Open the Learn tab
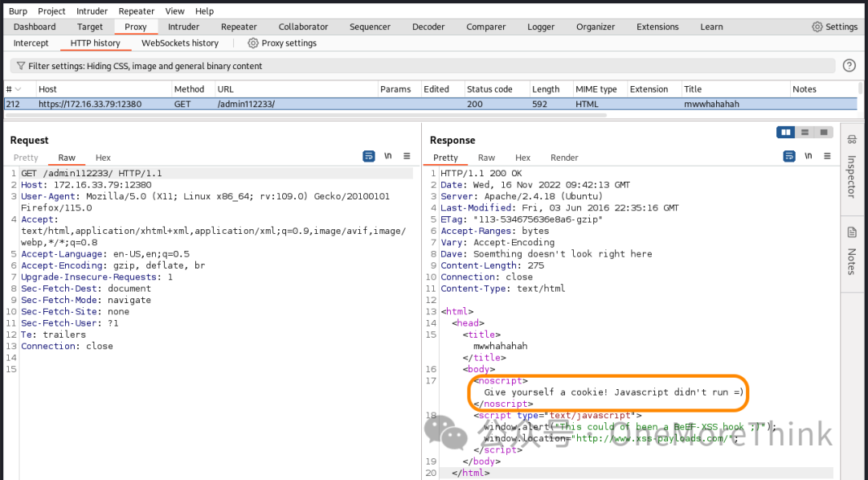 point(711,27)
